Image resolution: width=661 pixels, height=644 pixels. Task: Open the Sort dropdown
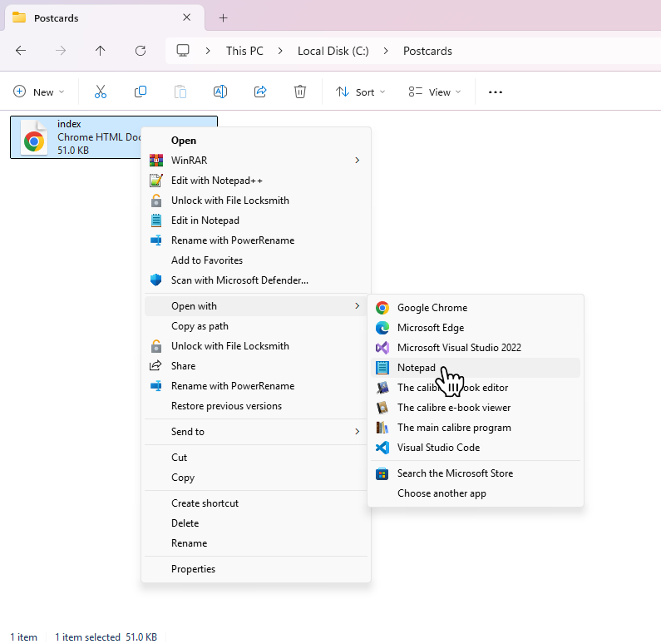[361, 92]
